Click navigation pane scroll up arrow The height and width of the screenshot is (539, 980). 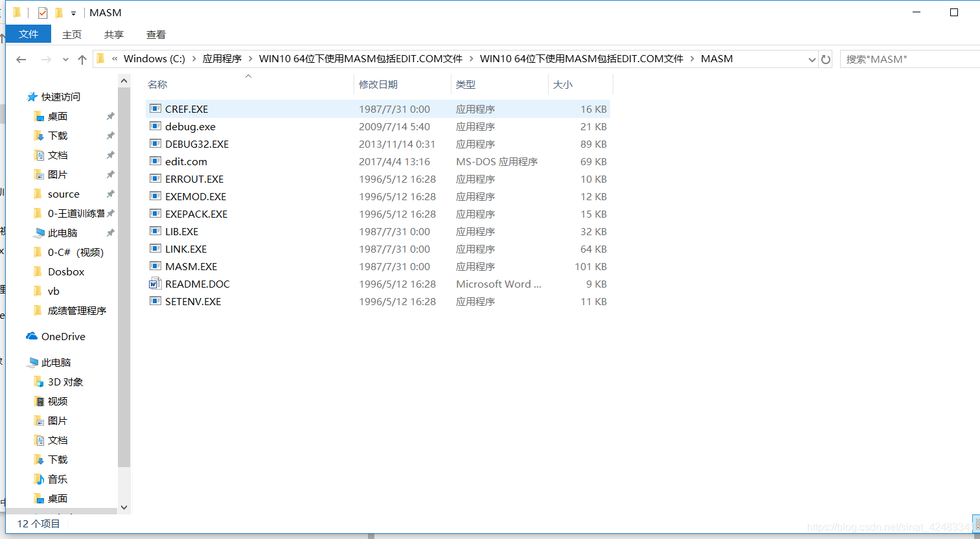(124, 81)
